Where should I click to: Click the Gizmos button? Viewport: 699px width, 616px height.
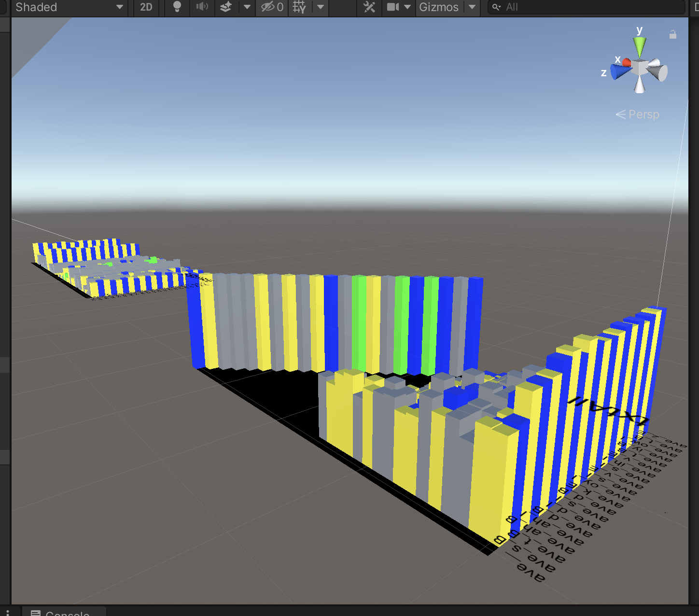438,7
